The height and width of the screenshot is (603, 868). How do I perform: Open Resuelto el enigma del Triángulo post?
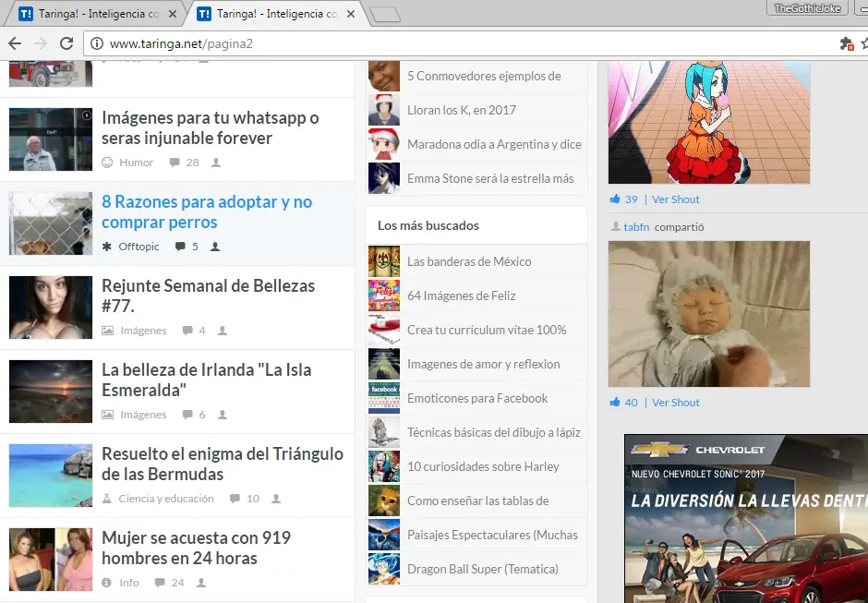223,464
